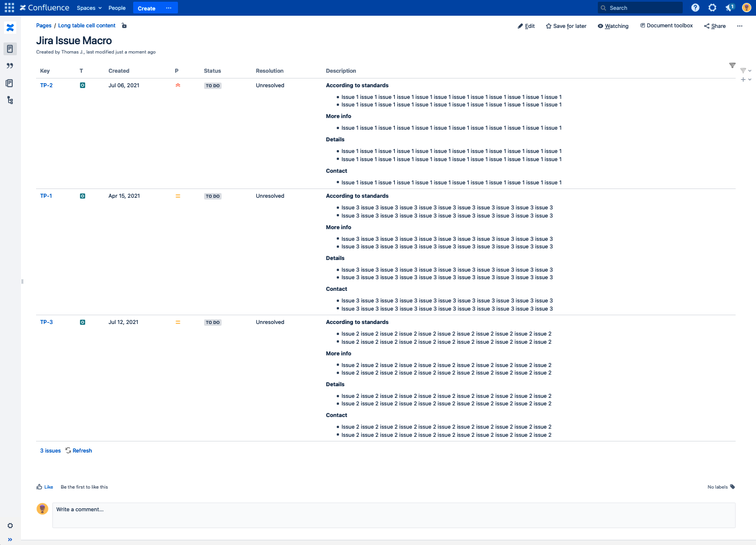The image size is (756, 545).
Task: Click the issue type icon for TP-2
Action: pos(82,85)
